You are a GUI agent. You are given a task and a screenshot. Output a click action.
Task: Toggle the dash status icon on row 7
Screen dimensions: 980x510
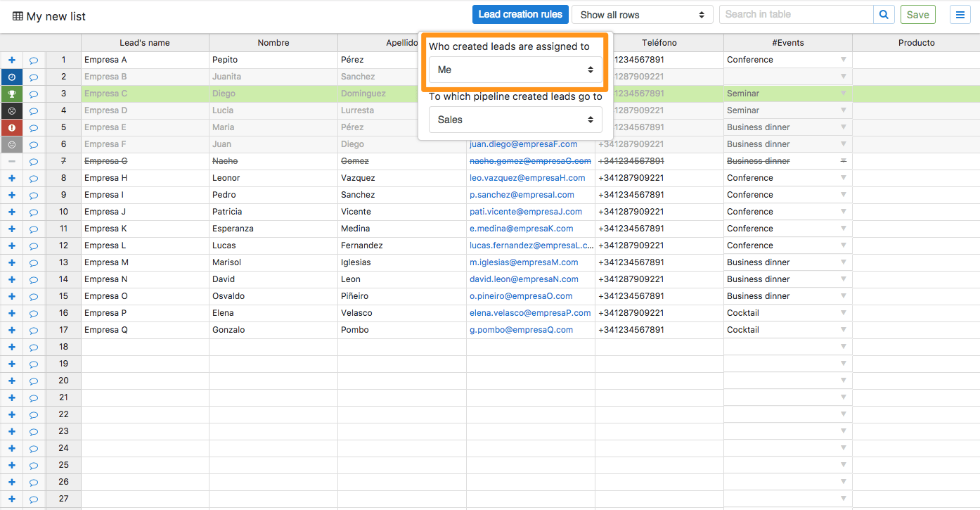coord(12,161)
